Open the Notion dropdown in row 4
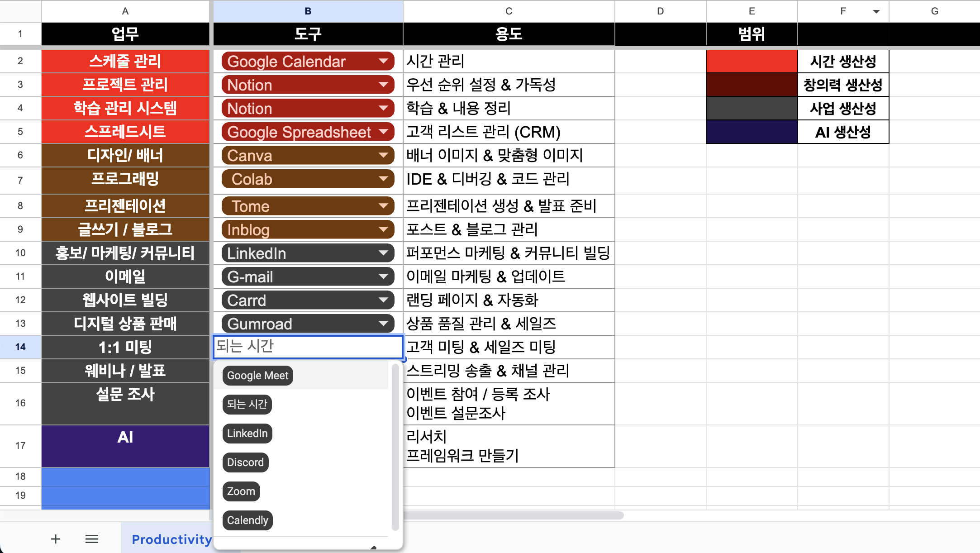The width and height of the screenshot is (980, 553). click(x=308, y=108)
